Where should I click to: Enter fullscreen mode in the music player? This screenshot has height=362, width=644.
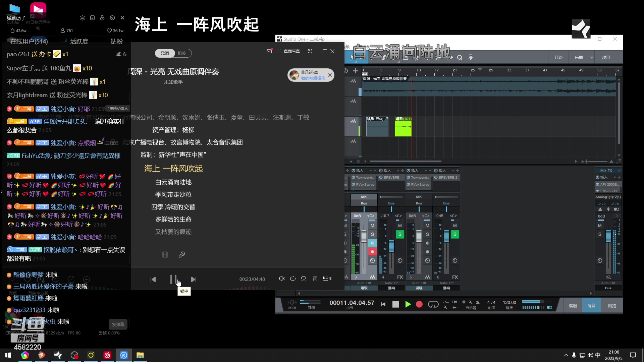(x=310, y=51)
